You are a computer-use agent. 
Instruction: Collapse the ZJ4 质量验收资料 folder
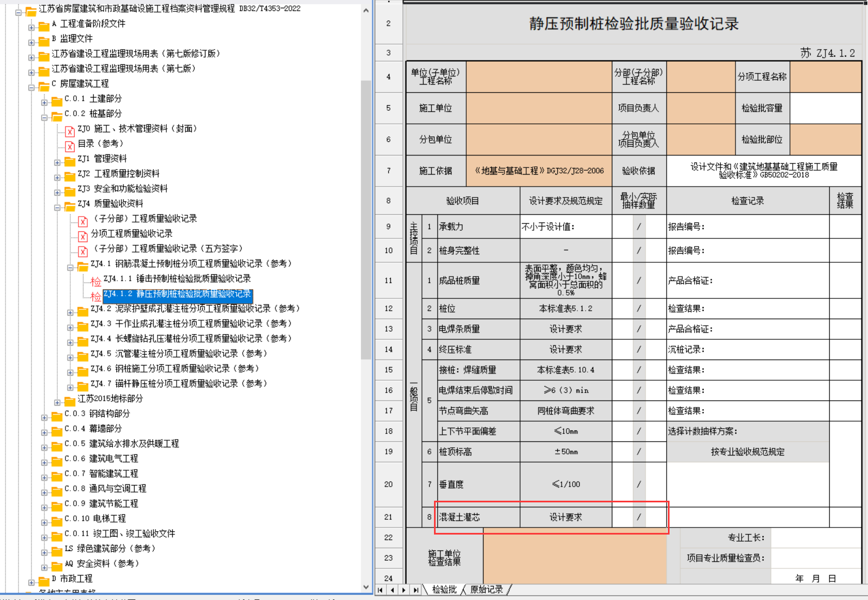57,207
